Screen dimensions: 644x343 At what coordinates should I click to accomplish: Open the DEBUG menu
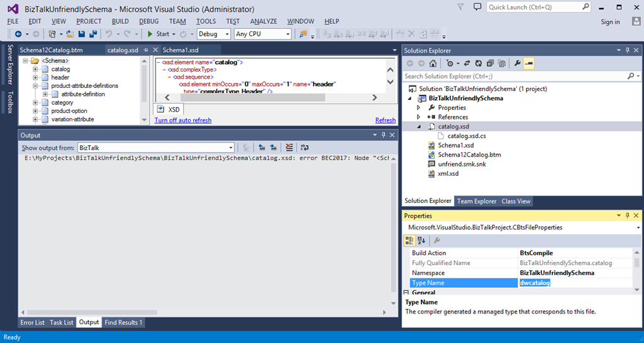point(148,21)
